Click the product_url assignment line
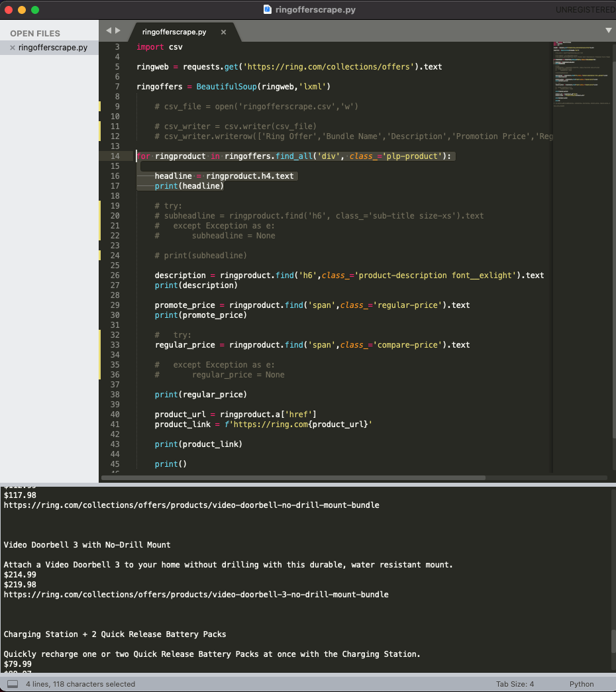 click(235, 415)
